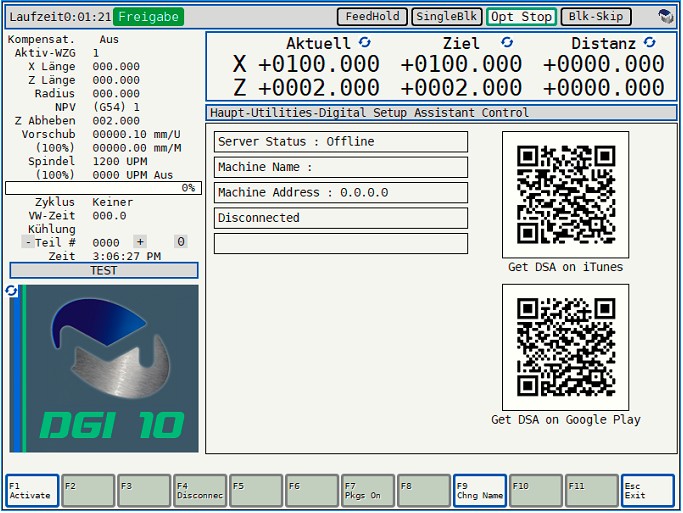Image resolution: width=683 pixels, height=513 pixels.
Task: Click the Vorschub 00000.10 mm/U value
Action: point(136,135)
